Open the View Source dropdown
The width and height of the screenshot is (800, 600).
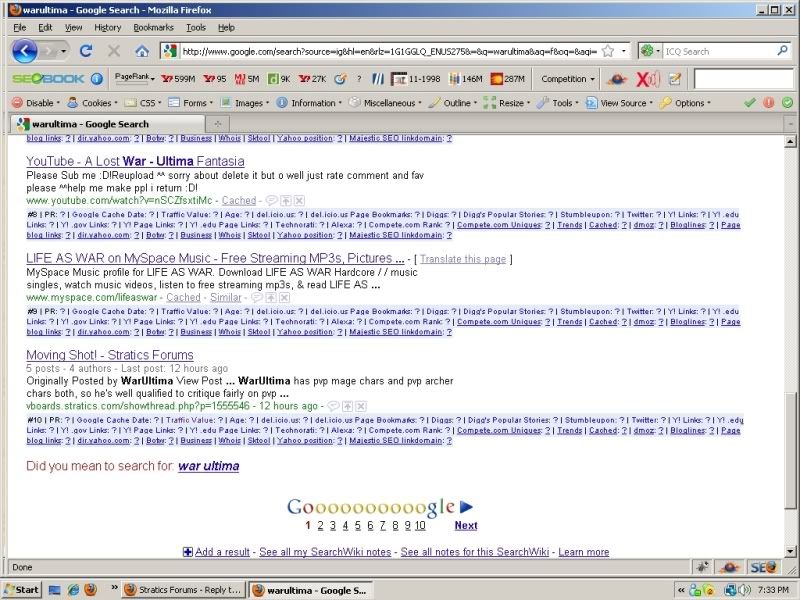[x=619, y=103]
